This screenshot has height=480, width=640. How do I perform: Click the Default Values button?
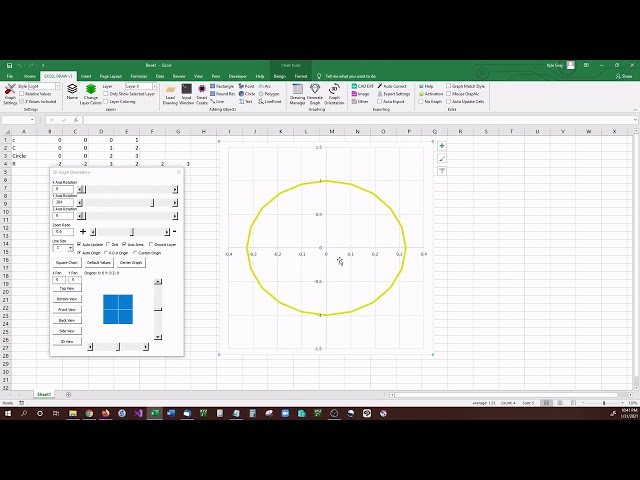pos(98,262)
